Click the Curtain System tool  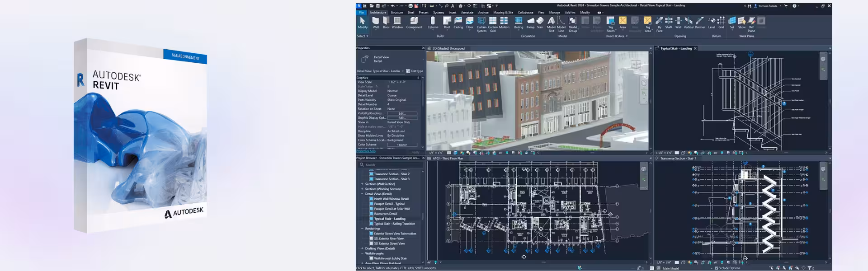tap(481, 24)
